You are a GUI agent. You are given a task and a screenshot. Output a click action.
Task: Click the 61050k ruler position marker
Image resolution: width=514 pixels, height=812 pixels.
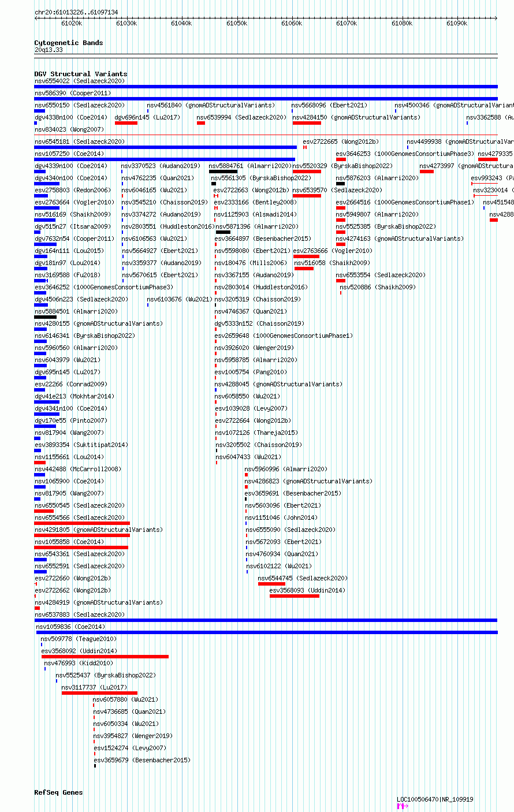236,23
